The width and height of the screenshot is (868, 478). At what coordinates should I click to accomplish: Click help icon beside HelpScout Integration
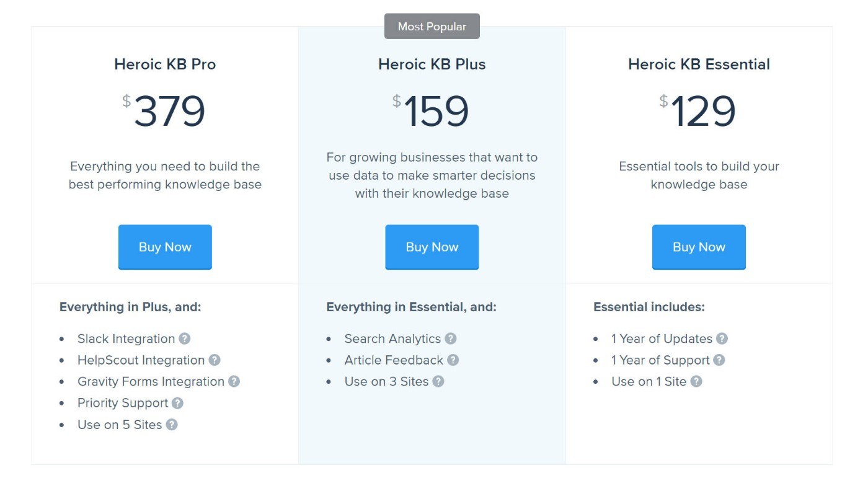point(215,360)
